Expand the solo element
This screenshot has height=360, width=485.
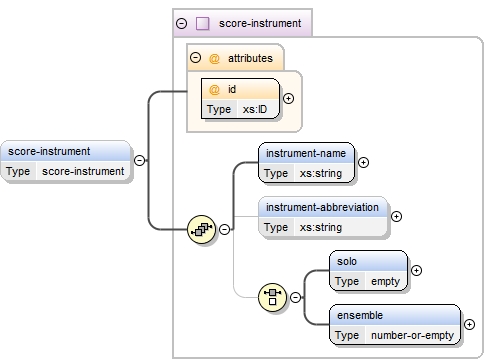416,270
